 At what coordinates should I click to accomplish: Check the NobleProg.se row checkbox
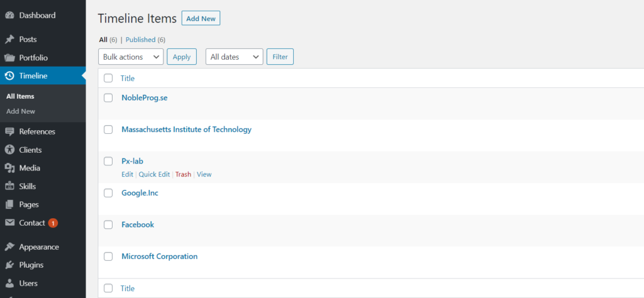point(108,97)
